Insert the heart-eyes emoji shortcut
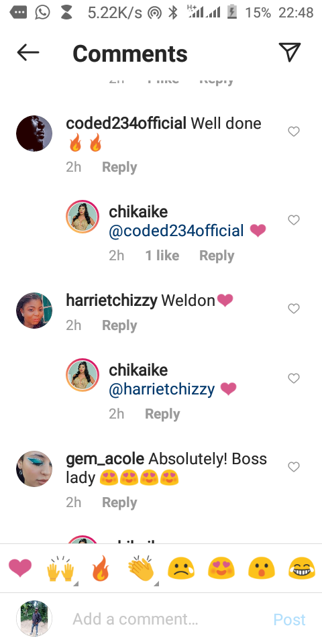The width and height of the screenshot is (322, 644). click(221, 568)
